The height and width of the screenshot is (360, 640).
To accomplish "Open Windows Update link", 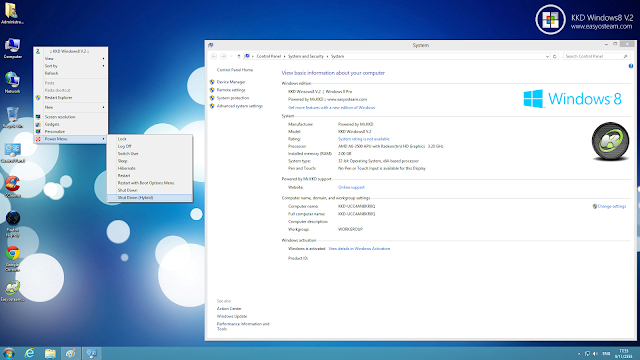I will 232,316.
